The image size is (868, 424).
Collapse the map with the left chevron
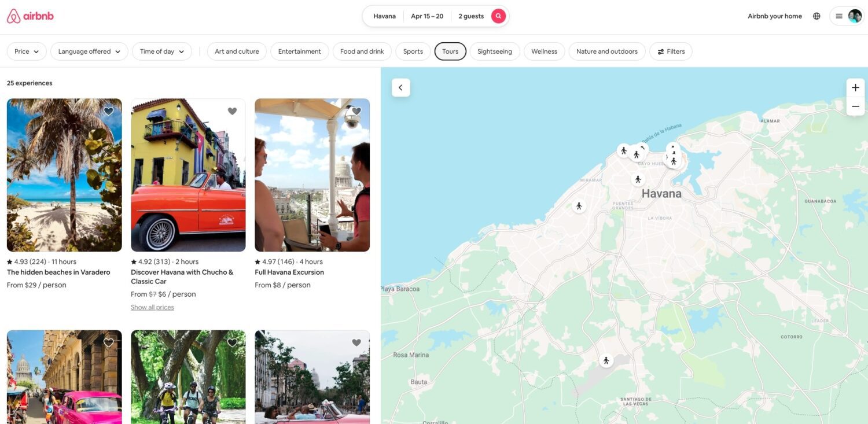400,87
